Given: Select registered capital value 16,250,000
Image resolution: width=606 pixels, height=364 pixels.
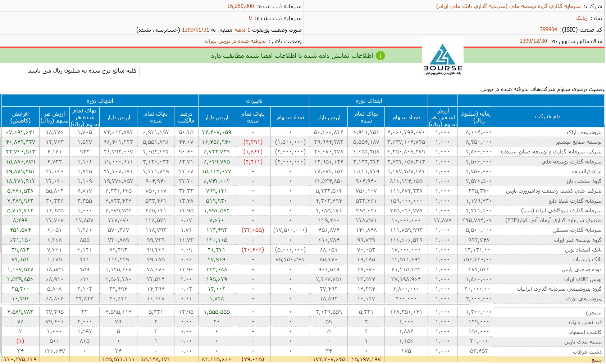Looking at the screenshot, I should pyautogui.click(x=240, y=6).
